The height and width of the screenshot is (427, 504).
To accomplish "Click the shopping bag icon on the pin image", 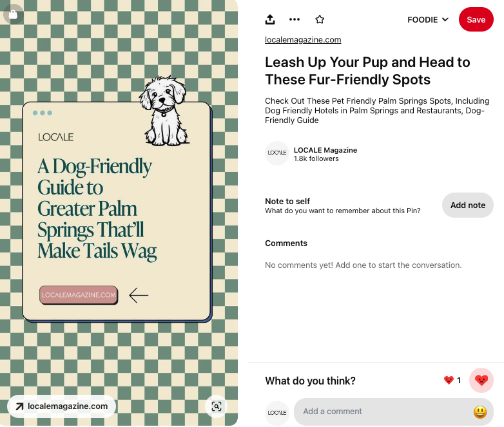I will [x=13, y=14].
